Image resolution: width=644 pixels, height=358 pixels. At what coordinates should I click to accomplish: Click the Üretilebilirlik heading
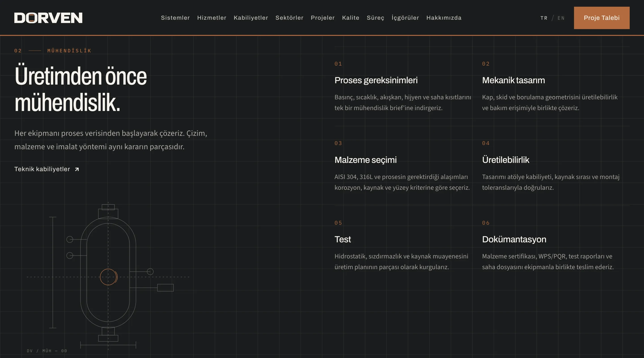(x=506, y=160)
